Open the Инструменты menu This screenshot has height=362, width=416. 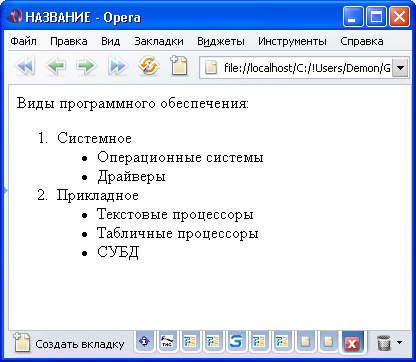pyautogui.click(x=292, y=41)
